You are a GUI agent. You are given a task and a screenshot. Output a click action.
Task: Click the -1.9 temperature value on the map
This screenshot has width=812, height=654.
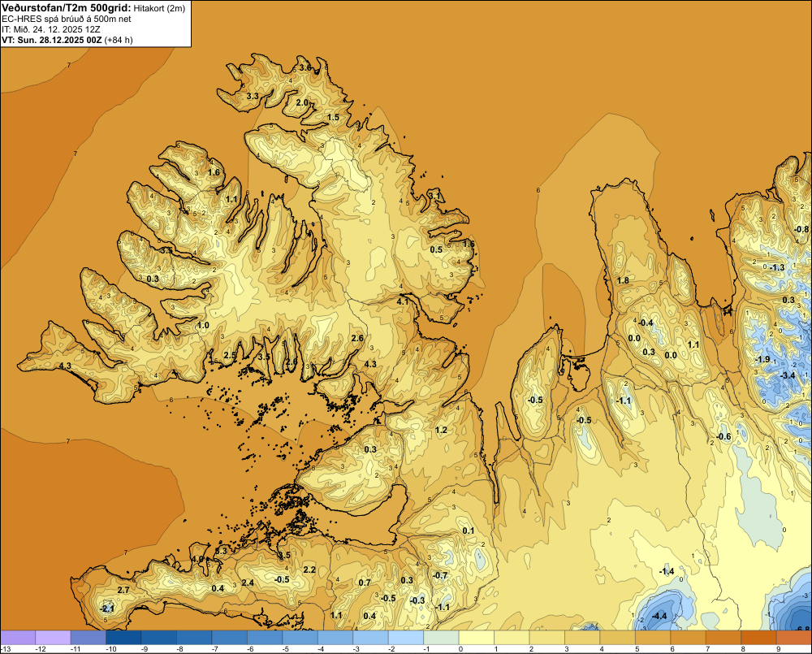pos(762,359)
